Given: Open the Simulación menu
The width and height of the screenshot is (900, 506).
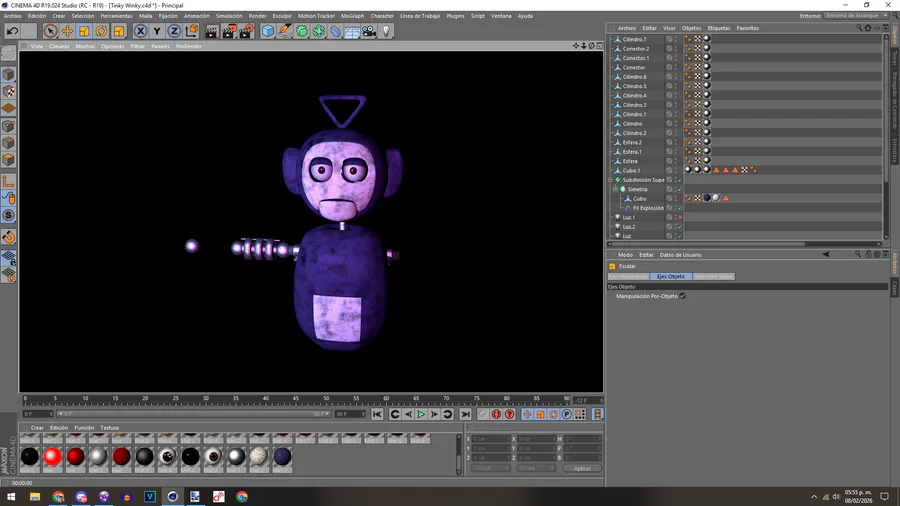Looking at the screenshot, I should 229,16.
